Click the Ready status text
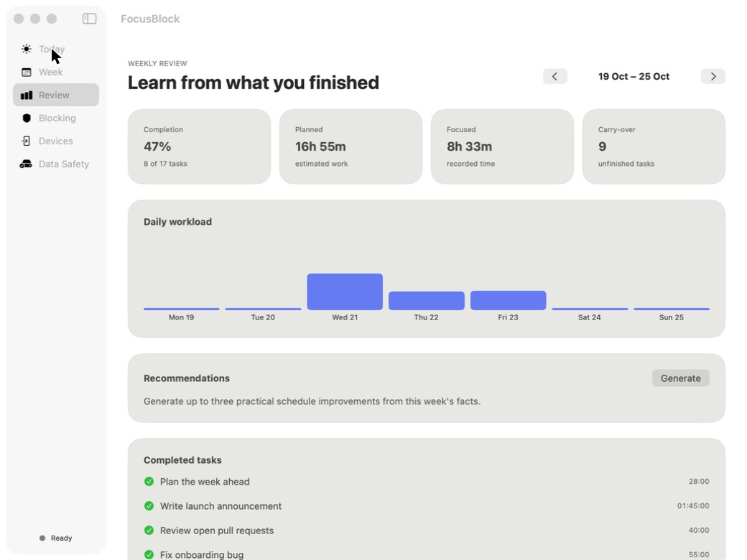Screen dimensions: 747x560 62,538
